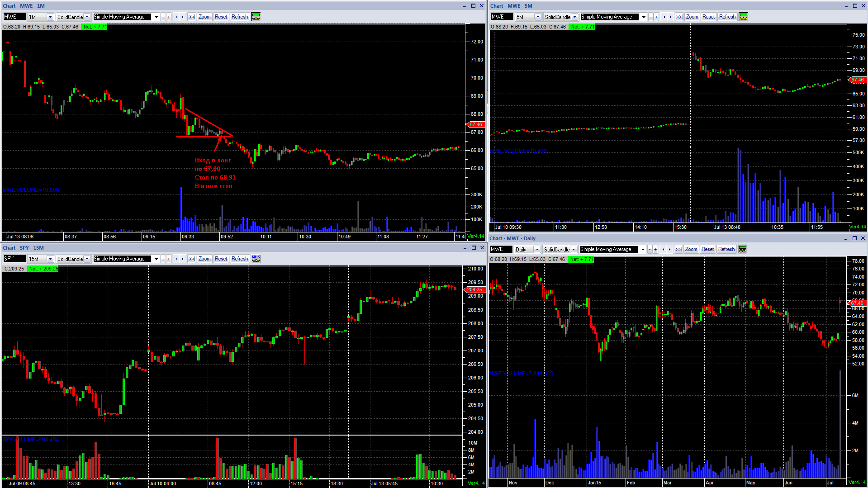Click plus button in SPY 15M chart toolbar
868x488 pixels.
[169, 259]
